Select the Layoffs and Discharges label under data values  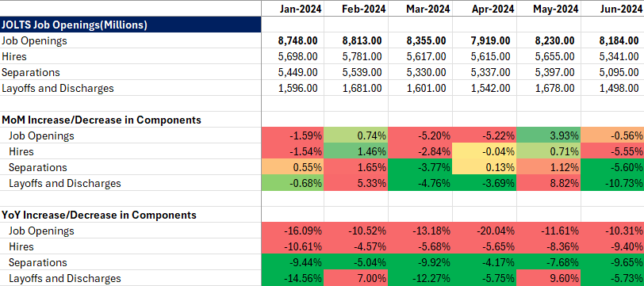click(131, 88)
